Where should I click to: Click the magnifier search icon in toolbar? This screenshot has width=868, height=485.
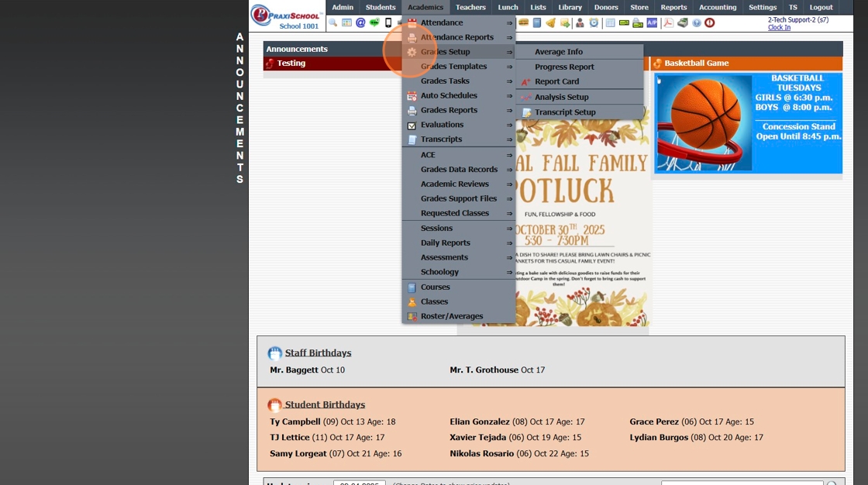332,22
